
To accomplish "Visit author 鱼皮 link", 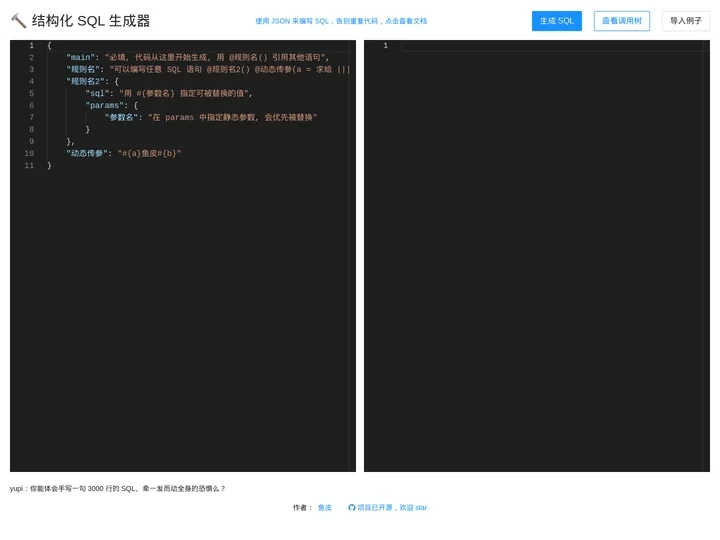I will pos(325,507).
